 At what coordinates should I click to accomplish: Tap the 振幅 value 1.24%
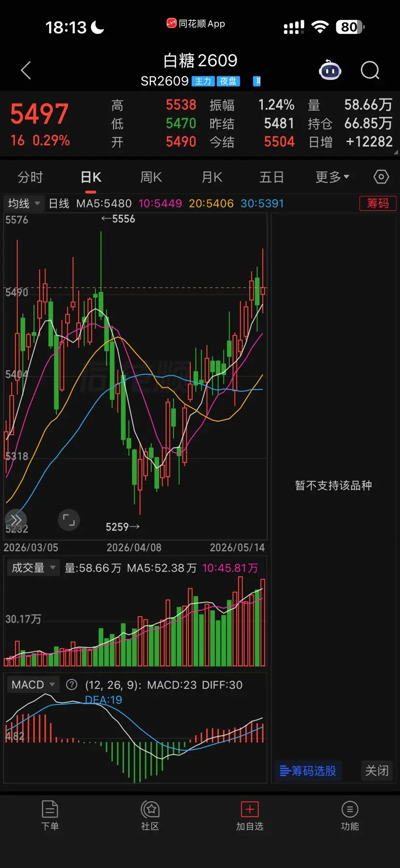click(x=276, y=105)
